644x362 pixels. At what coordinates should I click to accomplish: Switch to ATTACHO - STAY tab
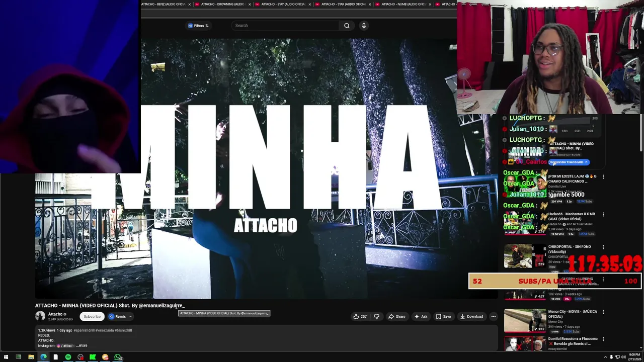coord(283,4)
